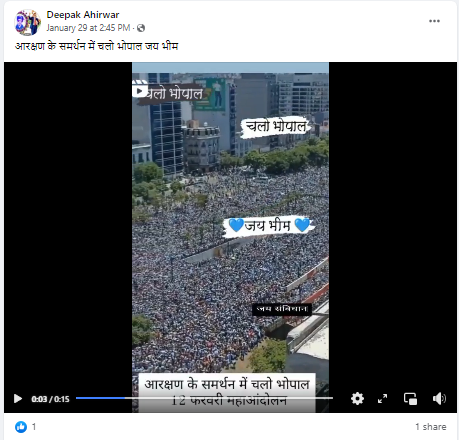Seek the video using progress bar

(x=204, y=398)
